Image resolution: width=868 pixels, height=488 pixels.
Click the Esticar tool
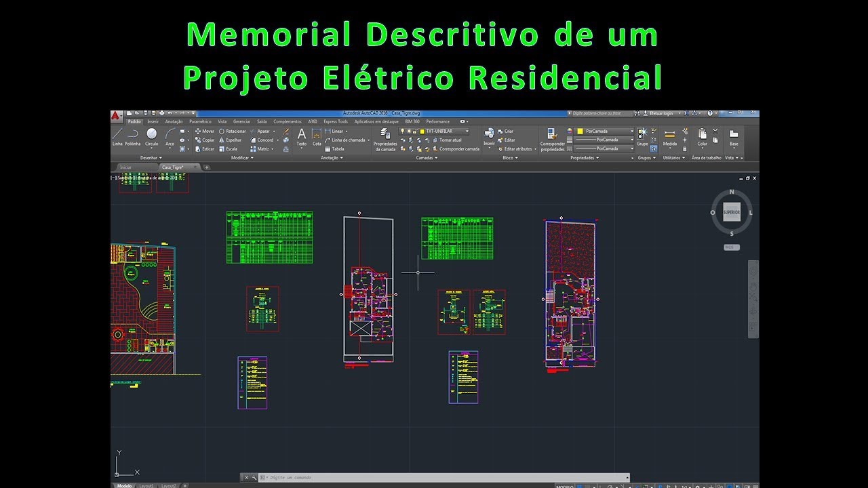pyautogui.click(x=204, y=148)
